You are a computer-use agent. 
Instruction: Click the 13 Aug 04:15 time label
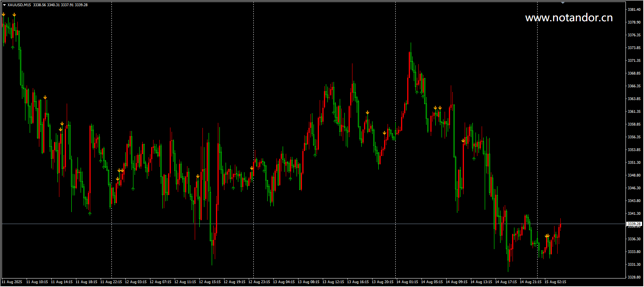click(284, 282)
